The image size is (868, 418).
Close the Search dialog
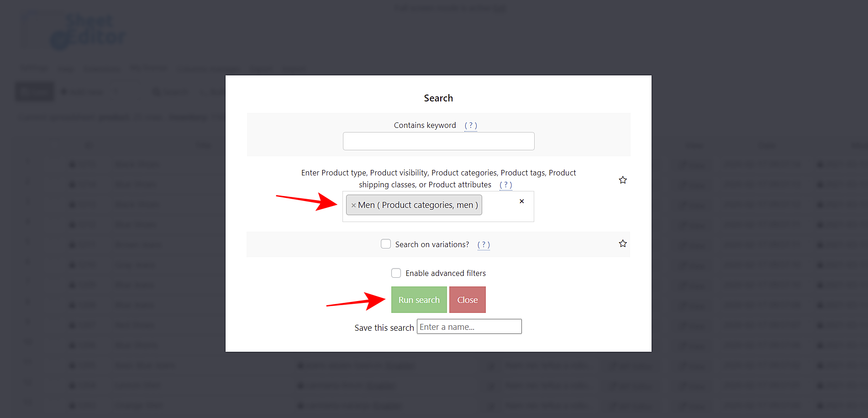[467, 300]
